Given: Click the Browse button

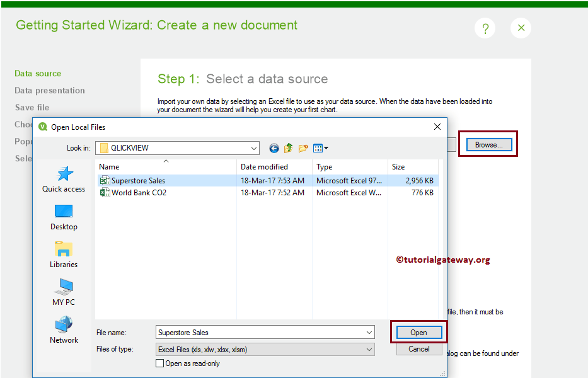Looking at the screenshot, I should 488,144.
